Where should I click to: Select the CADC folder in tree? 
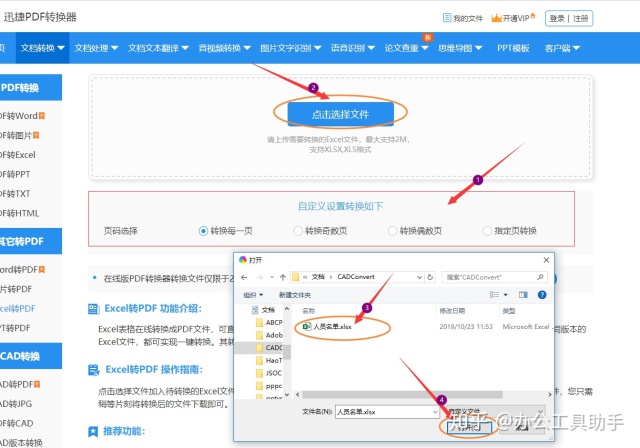[269, 348]
